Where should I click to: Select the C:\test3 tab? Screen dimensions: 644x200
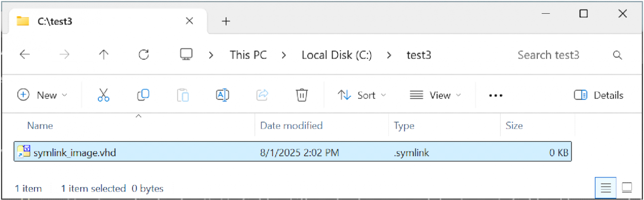click(99, 21)
